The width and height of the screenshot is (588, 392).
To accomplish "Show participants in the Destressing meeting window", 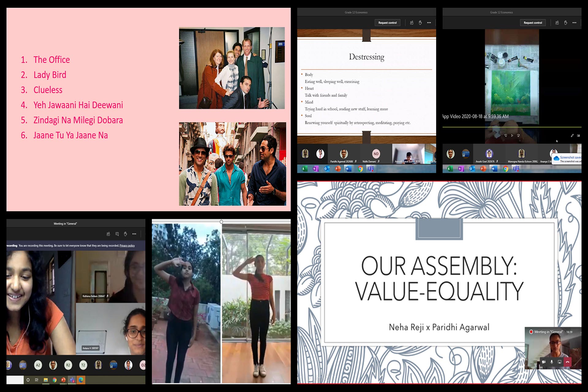I will 412,23.
